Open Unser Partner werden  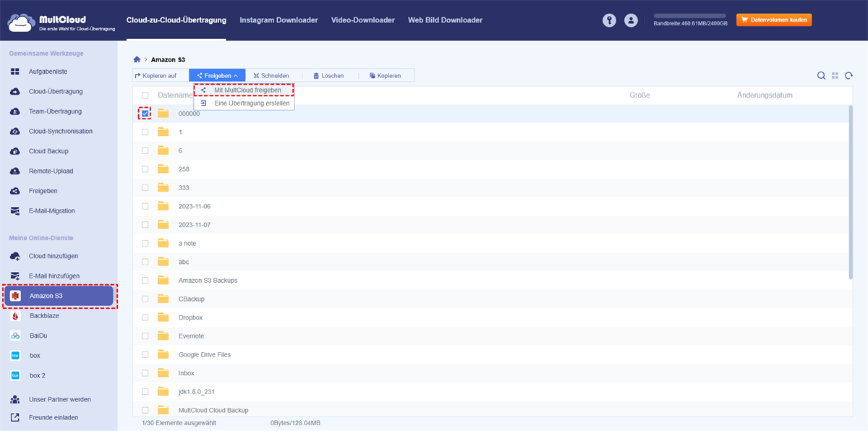pos(59,399)
